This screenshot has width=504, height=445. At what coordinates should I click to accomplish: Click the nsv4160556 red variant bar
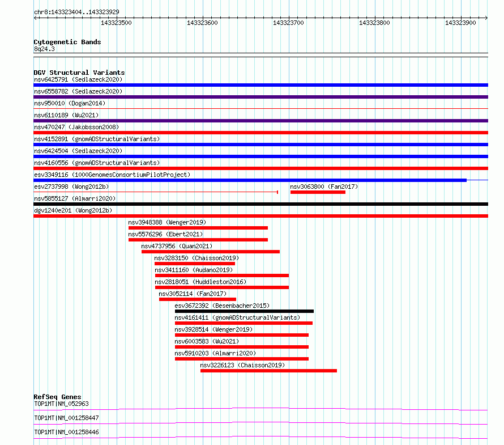click(260, 168)
